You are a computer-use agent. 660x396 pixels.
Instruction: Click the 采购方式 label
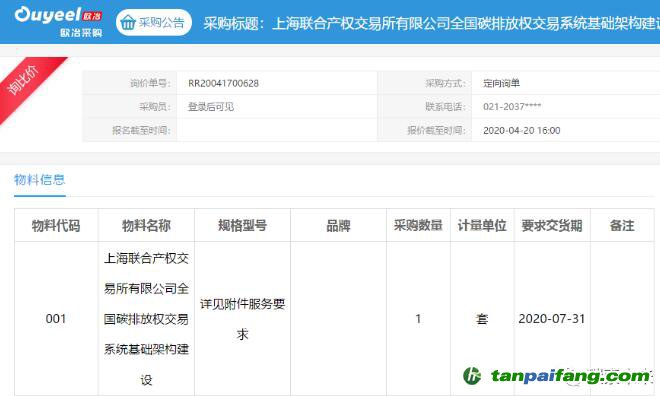[445, 83]
